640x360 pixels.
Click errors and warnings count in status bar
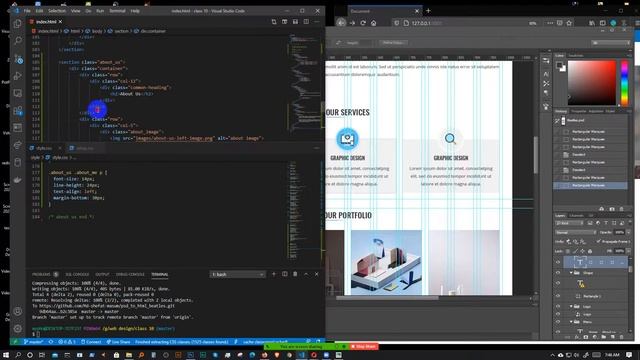click(x=67, y=342)
